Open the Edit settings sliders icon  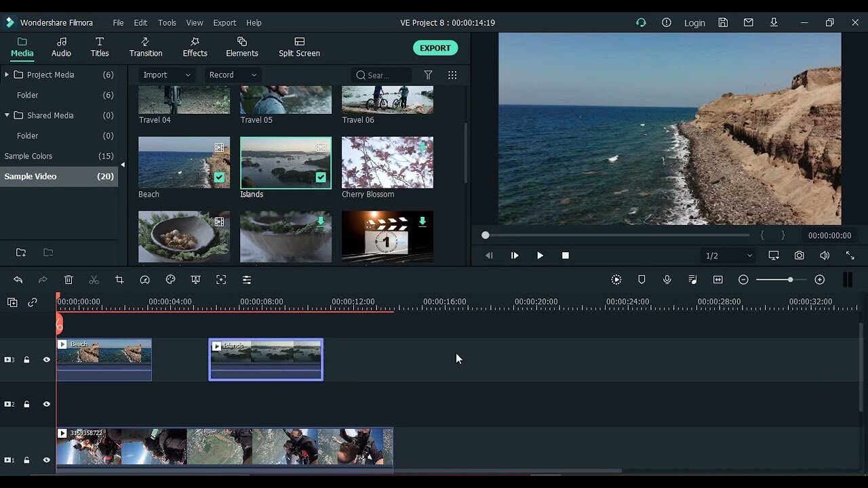(247, 279)
